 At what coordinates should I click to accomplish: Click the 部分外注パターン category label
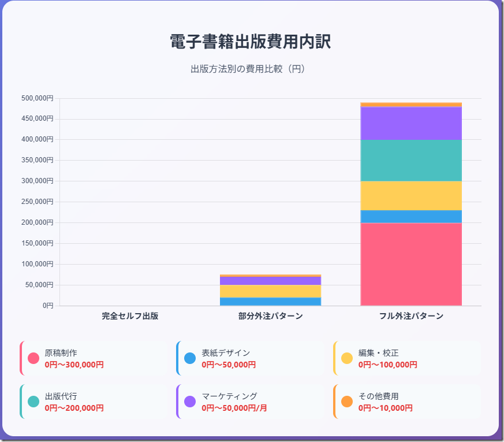point(270,317)
